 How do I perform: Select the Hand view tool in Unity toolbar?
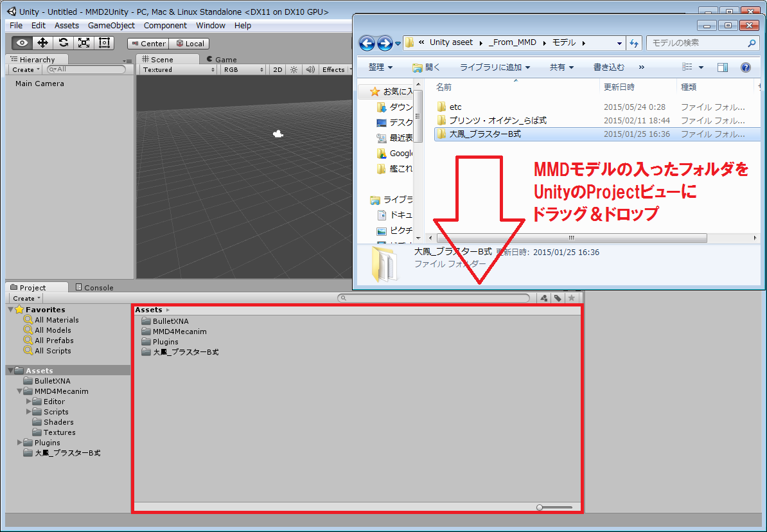click(22, 43)
